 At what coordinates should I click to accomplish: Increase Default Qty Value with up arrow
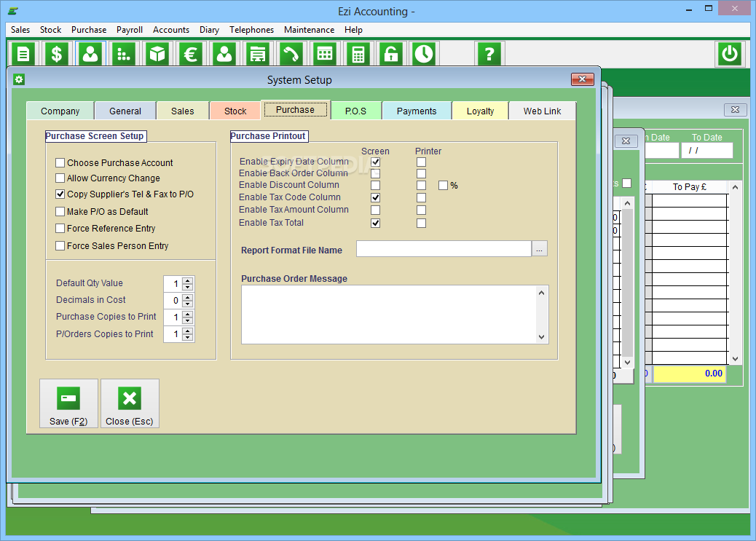pyautogui.click(x=188, y=280)
